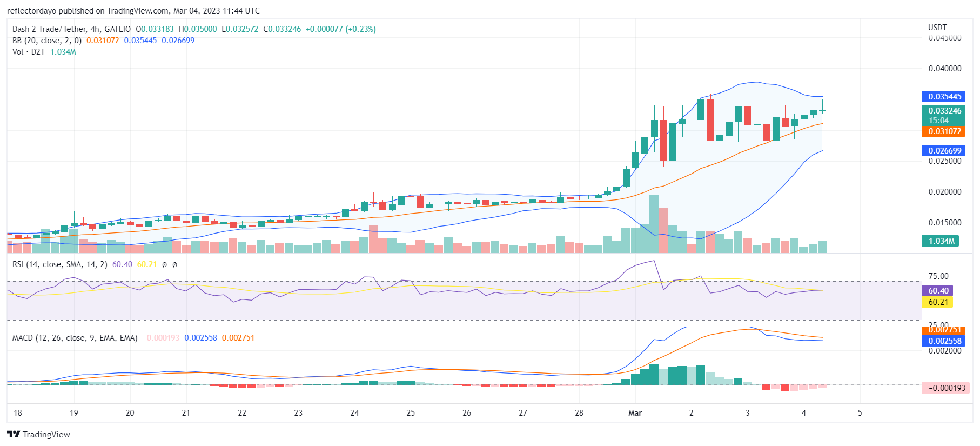
Task: Select the 'BB (20, close, 2, 0)' indicator label
Action: (47, 41)
